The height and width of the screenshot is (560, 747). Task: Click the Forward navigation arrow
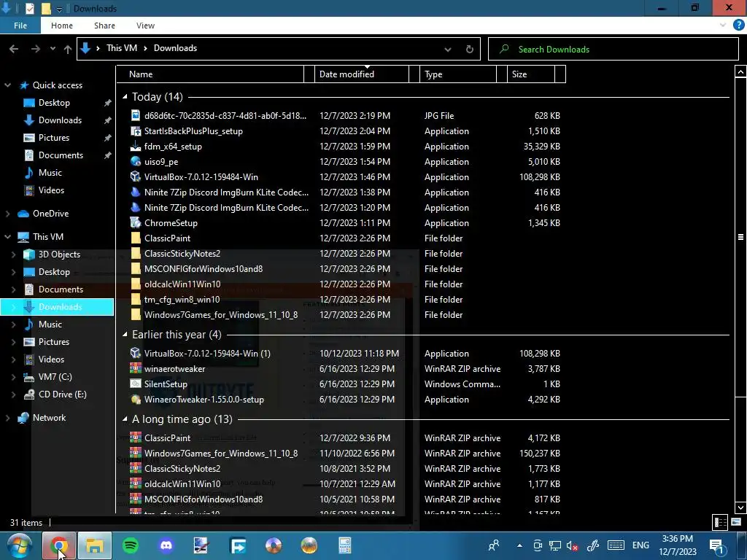click(x=35, y=49)
